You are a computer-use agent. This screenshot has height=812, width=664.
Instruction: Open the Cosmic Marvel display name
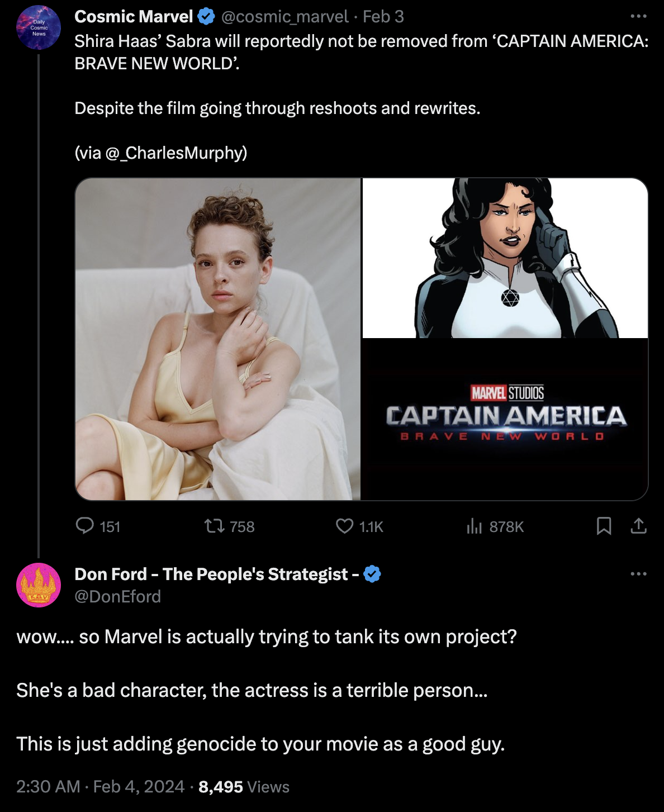click(x=134, y=17)
